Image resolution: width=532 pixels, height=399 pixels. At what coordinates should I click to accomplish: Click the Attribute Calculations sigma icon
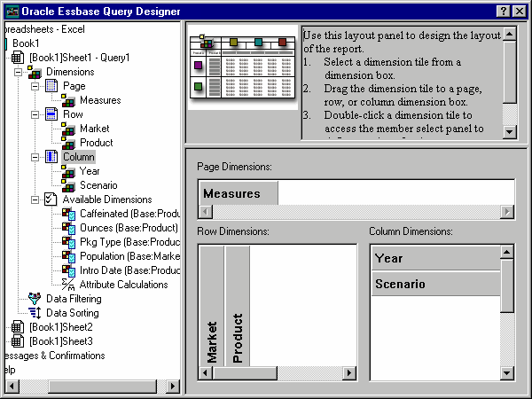click(x=68, y=285)
